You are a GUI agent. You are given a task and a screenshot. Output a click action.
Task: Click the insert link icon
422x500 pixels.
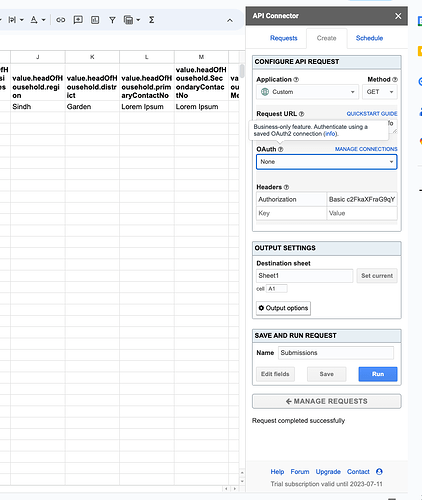(x=60, y=20)
